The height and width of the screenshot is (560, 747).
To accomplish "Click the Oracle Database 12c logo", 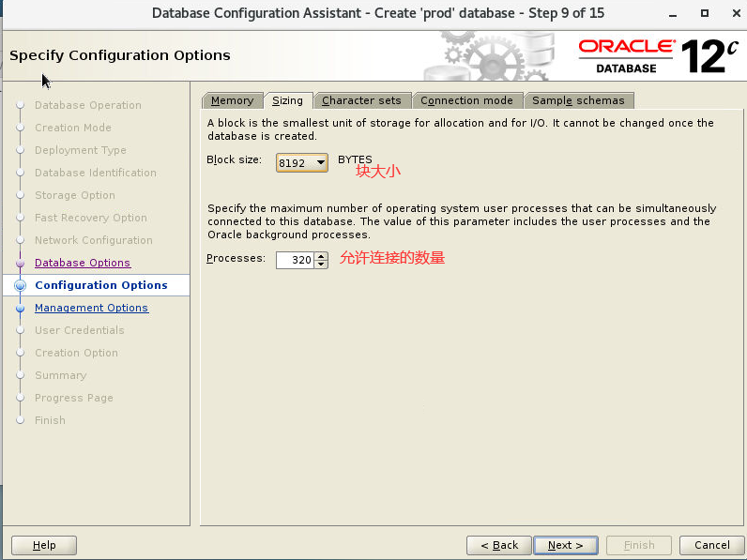I will pos(659,56).
